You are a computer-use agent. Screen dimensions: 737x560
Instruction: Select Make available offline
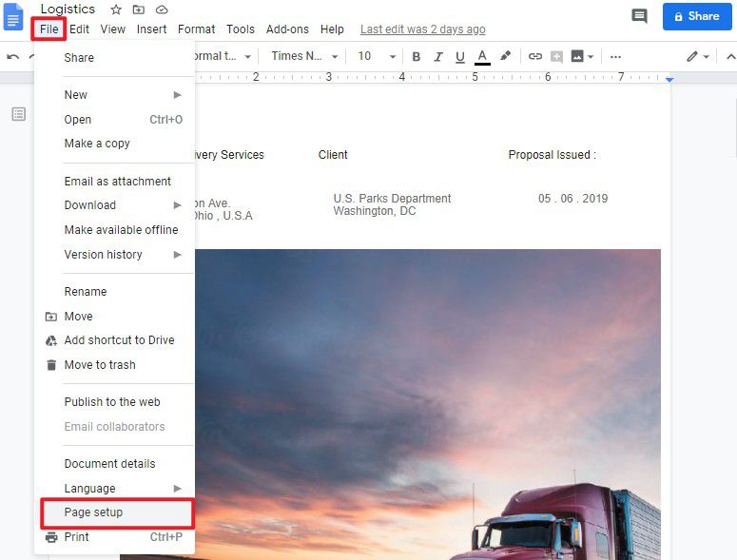pos(114,230)
